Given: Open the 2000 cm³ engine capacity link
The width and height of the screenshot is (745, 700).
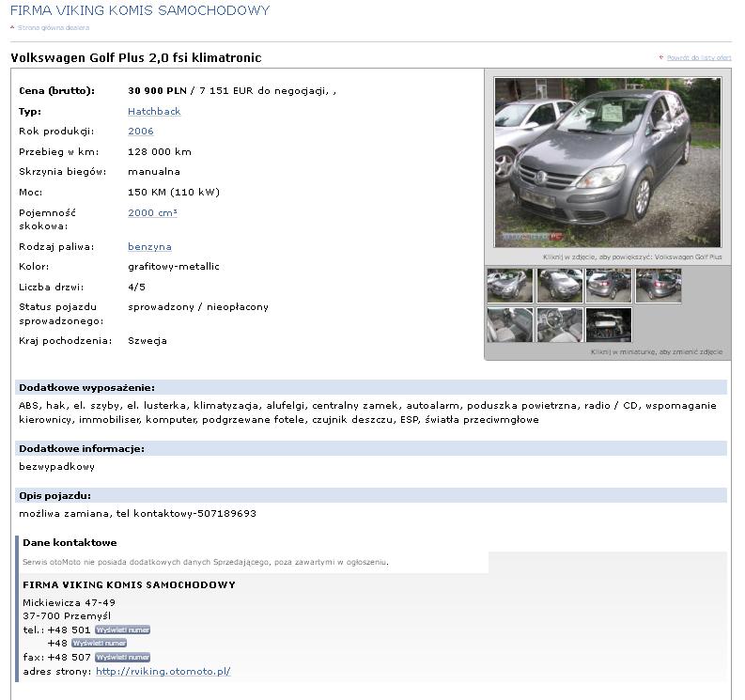Looking at the screenshot, I should pyautogui.click(x=152, y=213).
